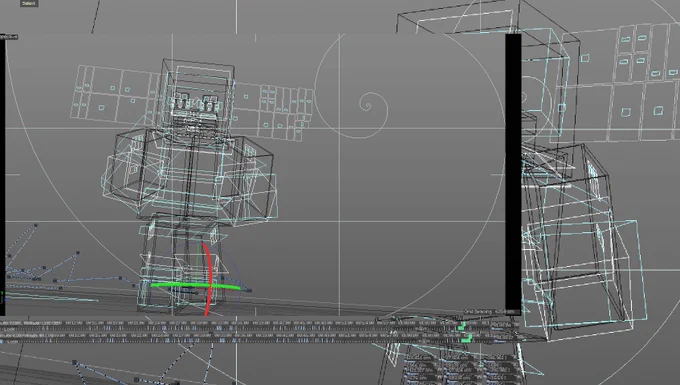Click the Perspective viewport label
Image resolution: width=680 pixels, height=385 pixels.
pyautogui.click(x=9, y=37)
